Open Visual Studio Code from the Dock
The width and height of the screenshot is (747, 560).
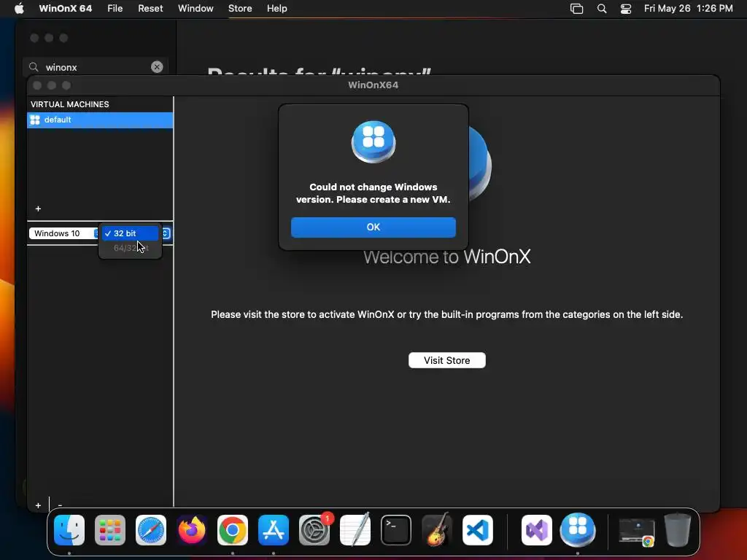477,530
